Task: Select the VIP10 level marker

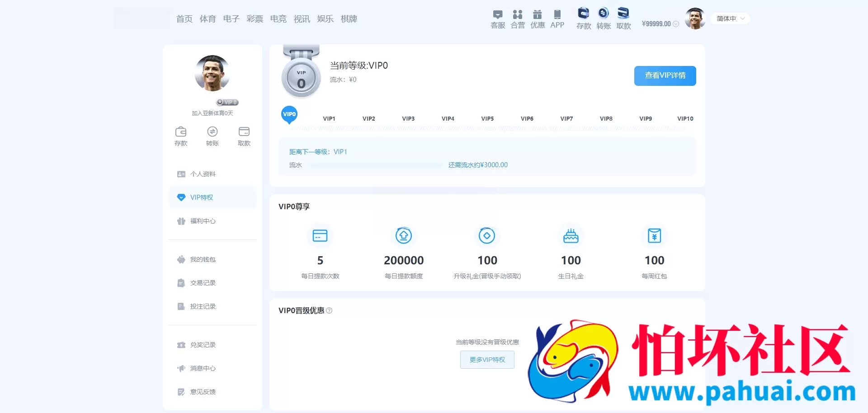Action: tap(685, 119)
